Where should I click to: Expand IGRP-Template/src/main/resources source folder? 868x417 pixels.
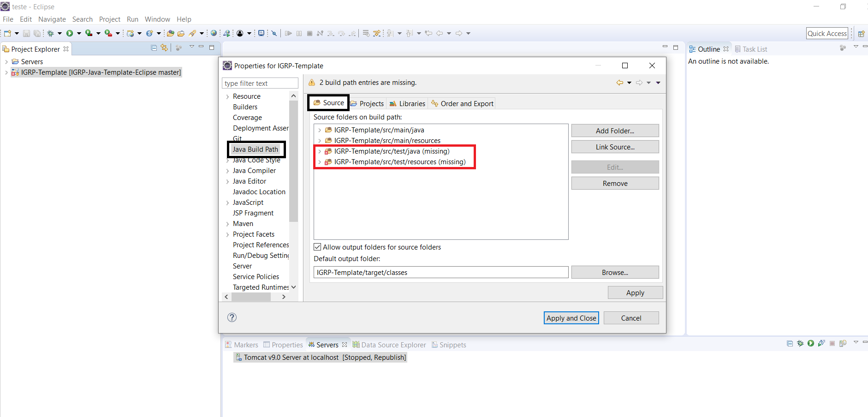320,141
